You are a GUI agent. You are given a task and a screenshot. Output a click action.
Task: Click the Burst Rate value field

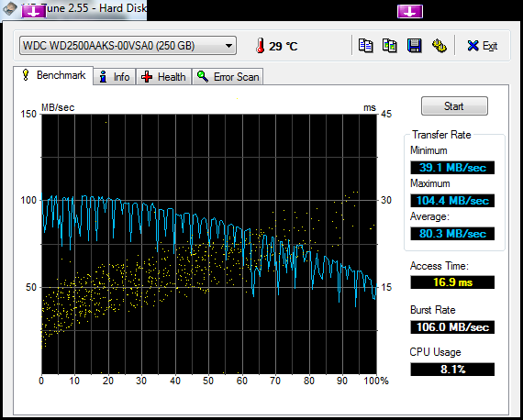coord(452,327)
